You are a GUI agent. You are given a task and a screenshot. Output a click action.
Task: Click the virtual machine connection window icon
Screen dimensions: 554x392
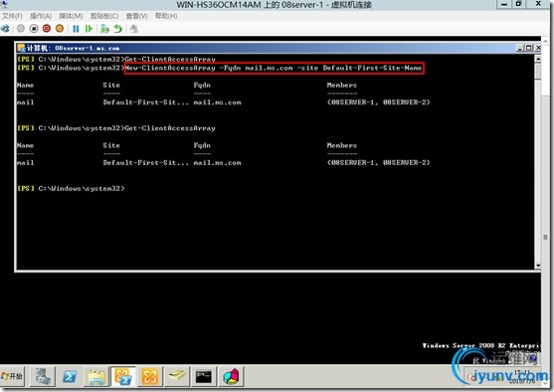click(x=4, y=4)
